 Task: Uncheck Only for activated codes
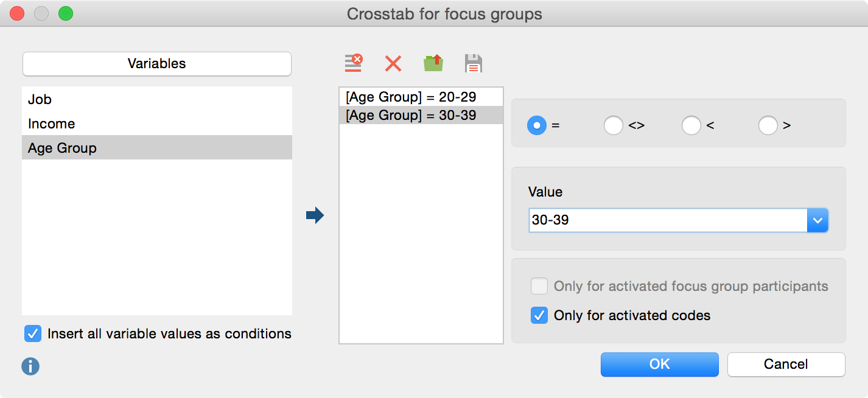pos(539,315)
